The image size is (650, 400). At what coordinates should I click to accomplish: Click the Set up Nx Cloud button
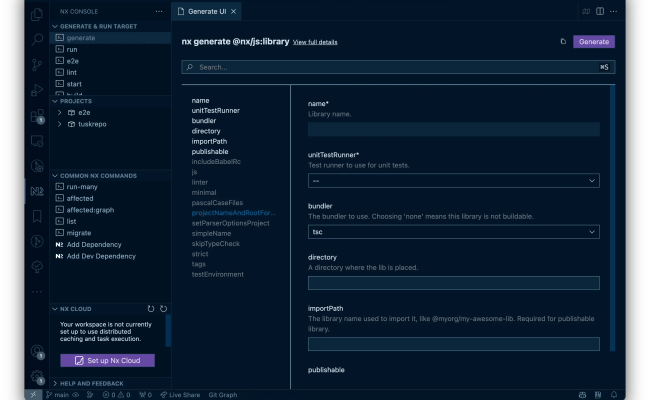107,361
